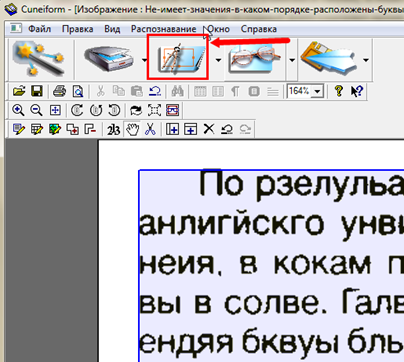Click the binoculars find icon
Screen dimensions: 404x362
(177, 91)
